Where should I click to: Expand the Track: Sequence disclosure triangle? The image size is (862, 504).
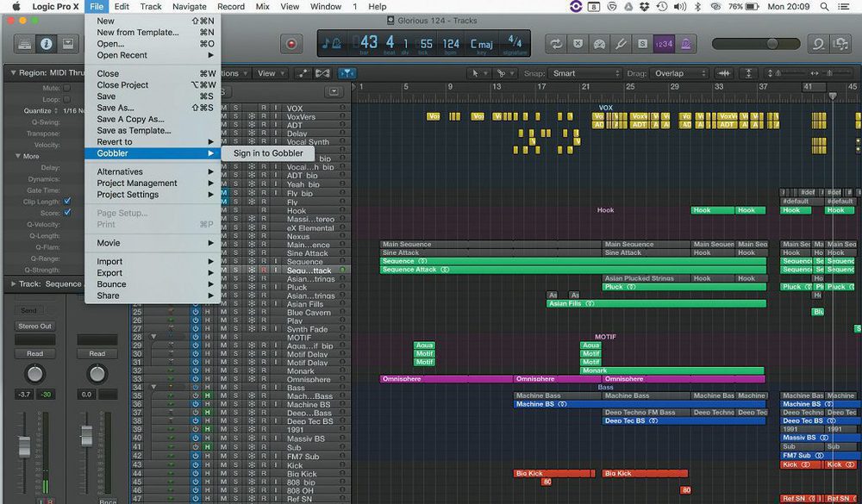click(13, 283)
